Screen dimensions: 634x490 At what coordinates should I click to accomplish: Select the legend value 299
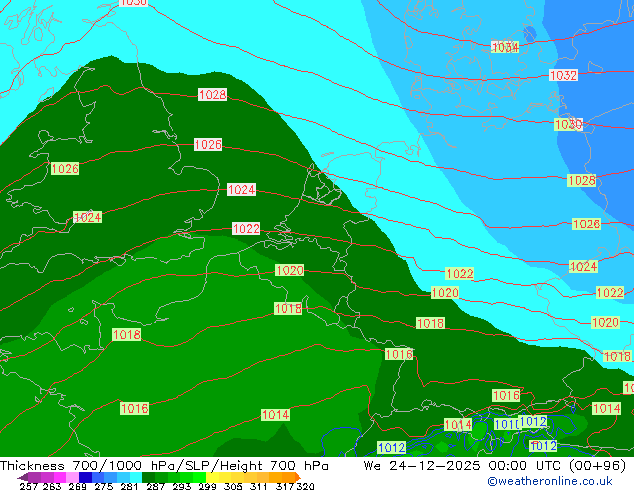207,486
